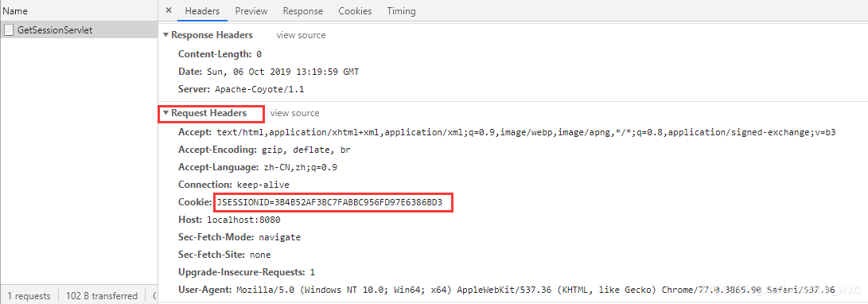The height and width of the screenshot is (304, 868).
Task: Switch to the Timing tab
Action: [x=401, y=11]
